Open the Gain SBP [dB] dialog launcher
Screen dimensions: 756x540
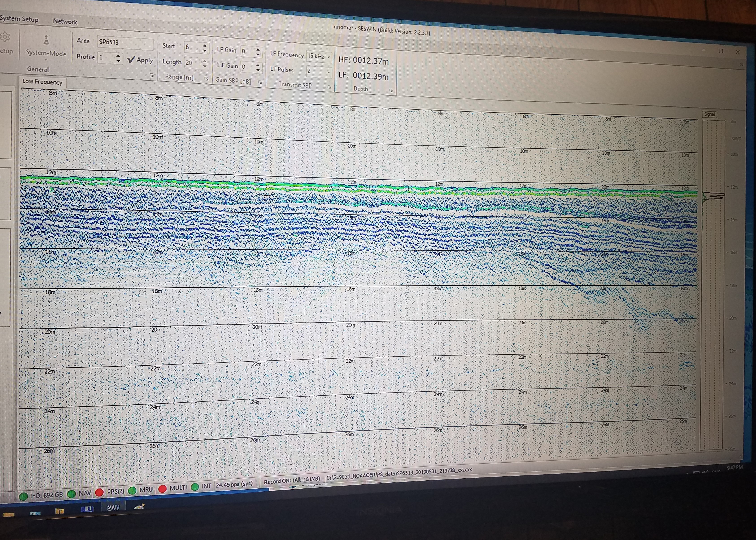tap(260, 82)
